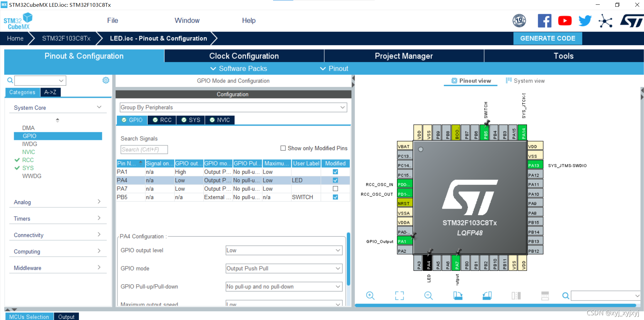644x320 pixels.
Task: Open the Pinout dropdown menu
Action: click(x=334, y=68)
